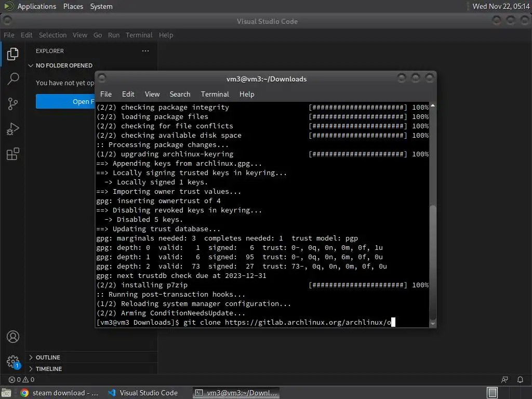Image resolution: width=532 pixels, height=399 pixels.
Task: Open the Explorer view in VS Code activity bar
Action: [13, 54]
